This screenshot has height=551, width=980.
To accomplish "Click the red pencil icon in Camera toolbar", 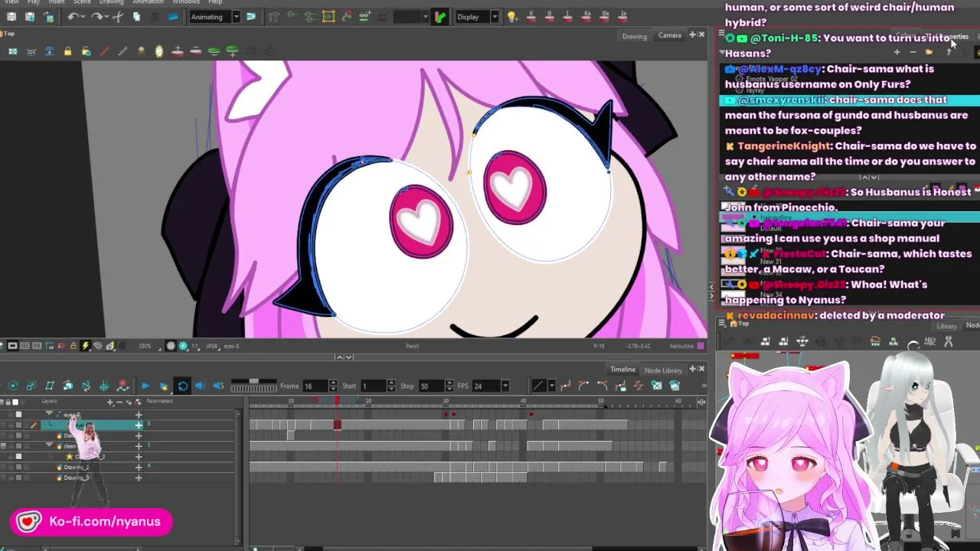I will pos(104,51).
